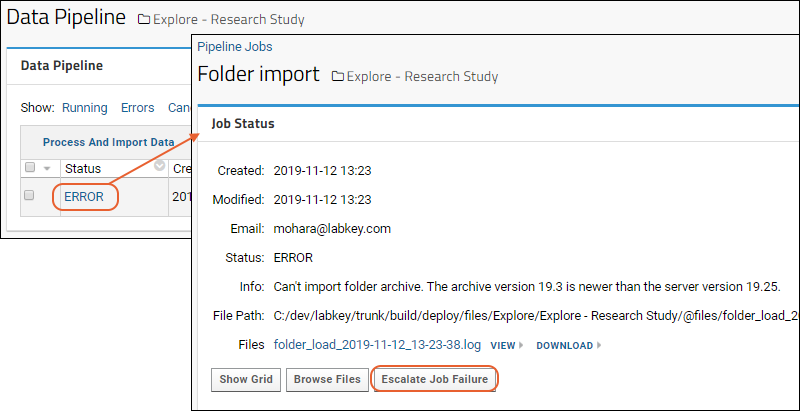This screenshot has width=800, height=411.
Task: Open the Pipeline Jobs breadcrumb link
Action: (235, 47)
